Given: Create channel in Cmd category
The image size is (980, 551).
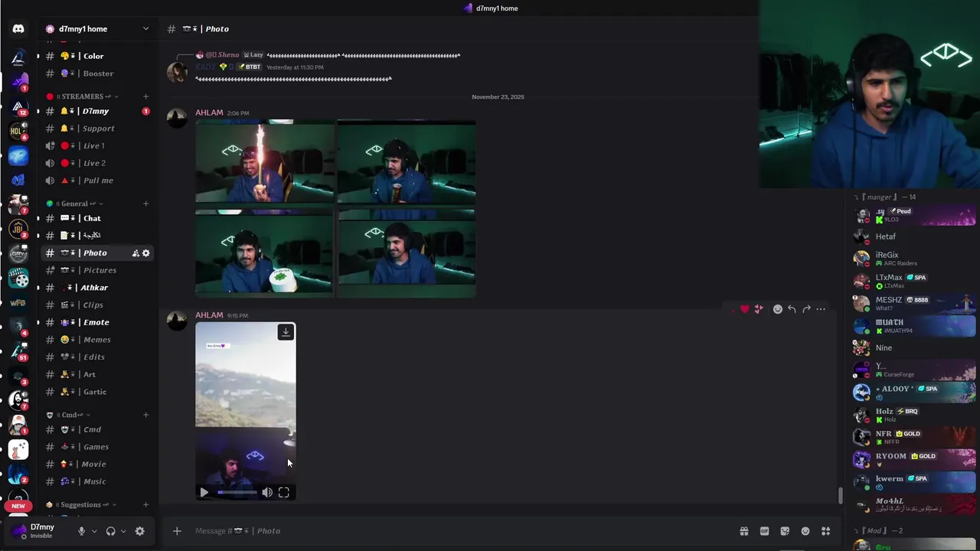Looking at the screenshot, I should [145, 415].
